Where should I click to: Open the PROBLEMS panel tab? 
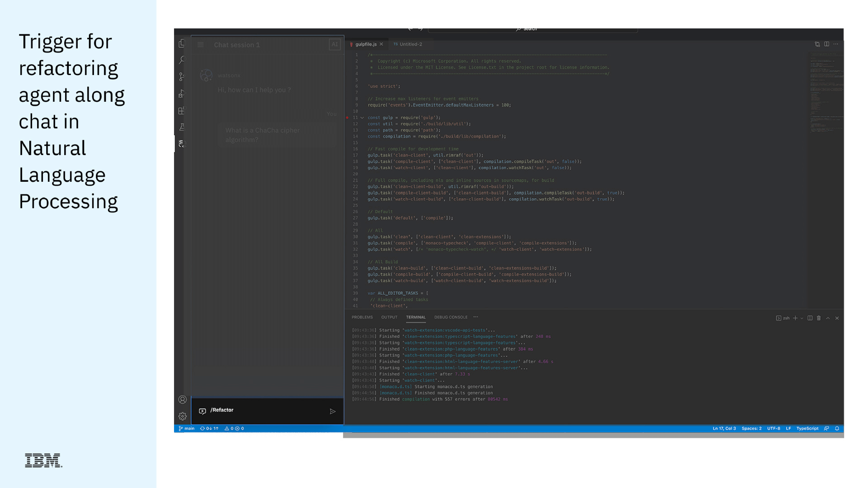tap(362, 317)
